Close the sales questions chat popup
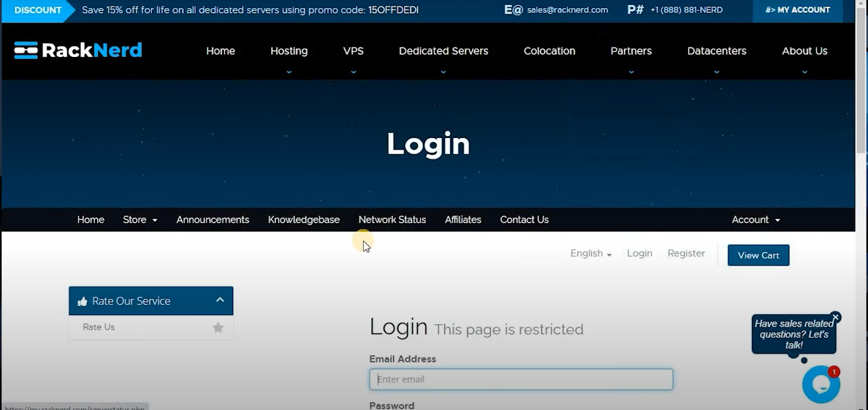The width and height of the screenshot is (868, 410). tap(835, 317)
